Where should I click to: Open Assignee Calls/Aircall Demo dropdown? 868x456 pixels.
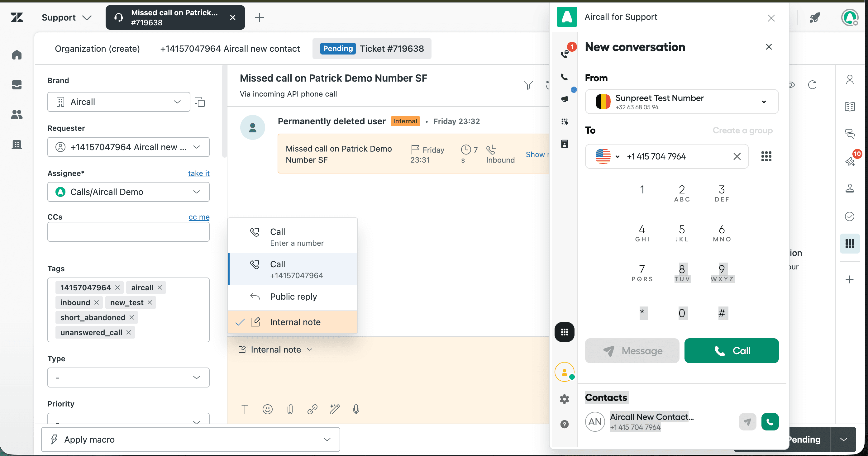point(128,192)
